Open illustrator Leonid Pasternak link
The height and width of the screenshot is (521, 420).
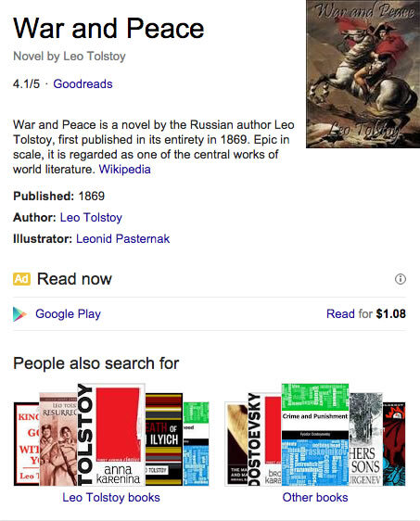pyautogui.click(x=123, y=238)
